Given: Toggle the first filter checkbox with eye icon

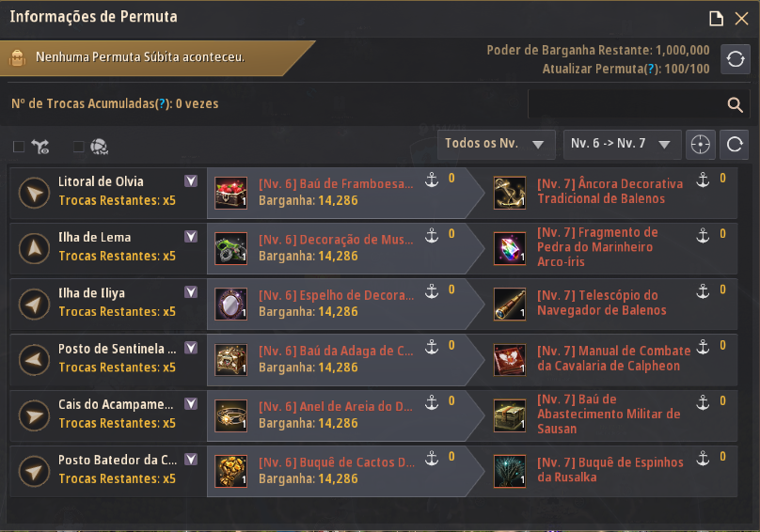Looking at the screenshot, I should pyautogui.click(x=19, y=147).
